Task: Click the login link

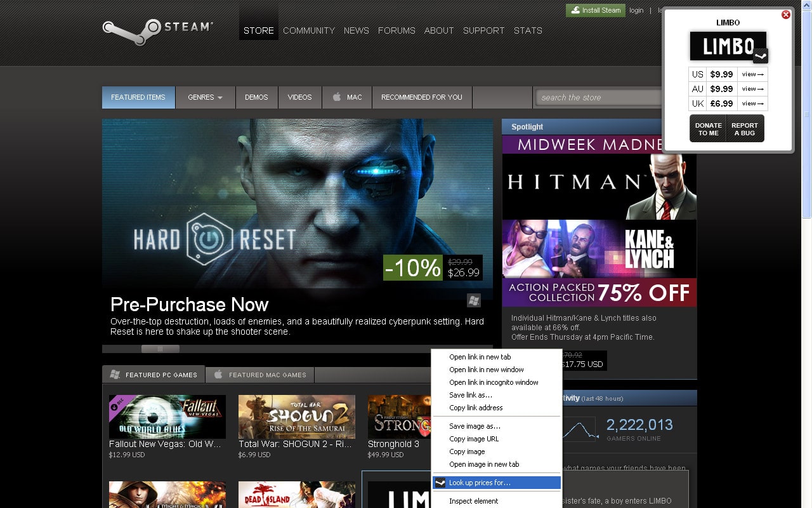Action: (x=636, y=10)
